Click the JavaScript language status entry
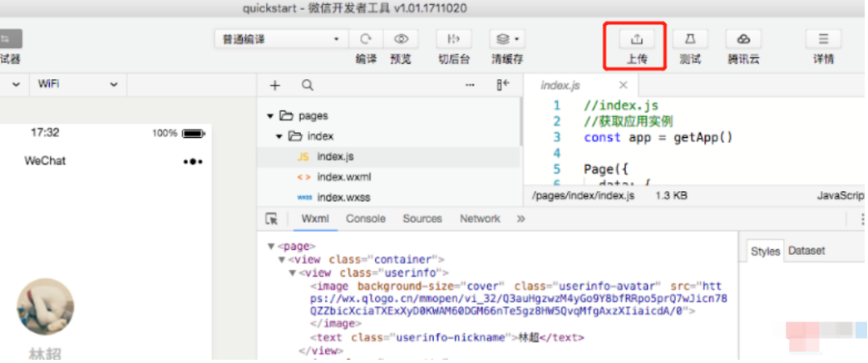 click(841, 196)
